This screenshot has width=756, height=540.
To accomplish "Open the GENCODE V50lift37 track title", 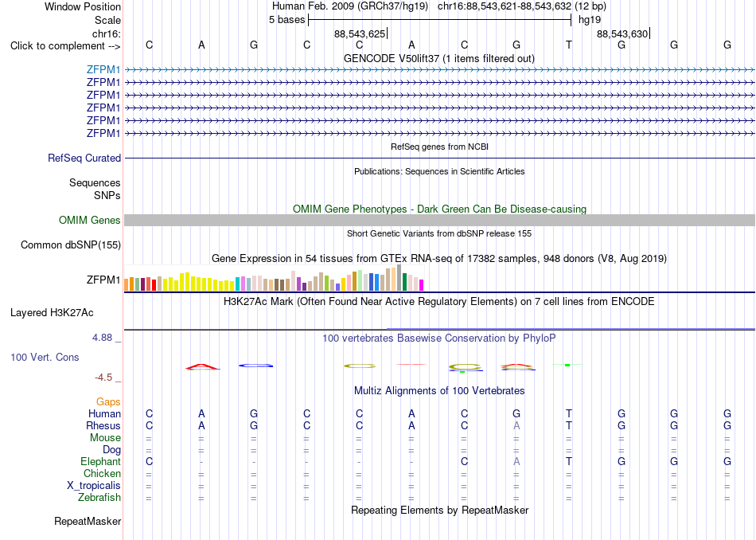I will [438, 58].
